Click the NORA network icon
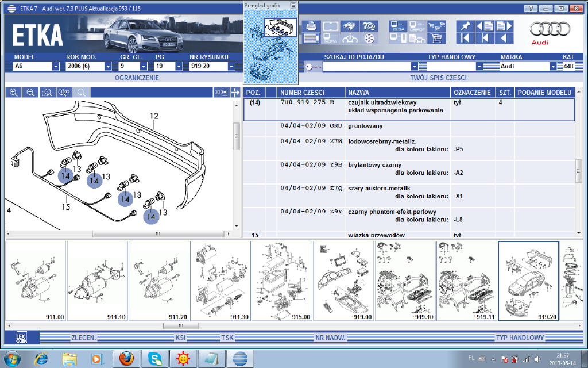This screenshot has height=368, width=588. tap(330, 39)
